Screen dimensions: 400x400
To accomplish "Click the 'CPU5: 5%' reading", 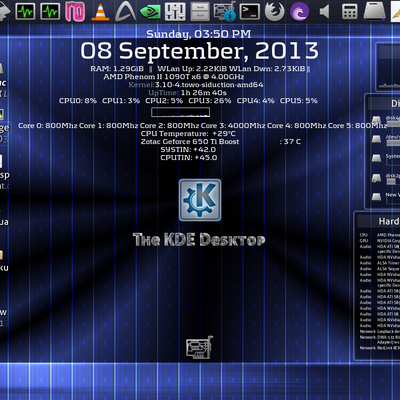I will pyautogui.click(x=299, y=101).
